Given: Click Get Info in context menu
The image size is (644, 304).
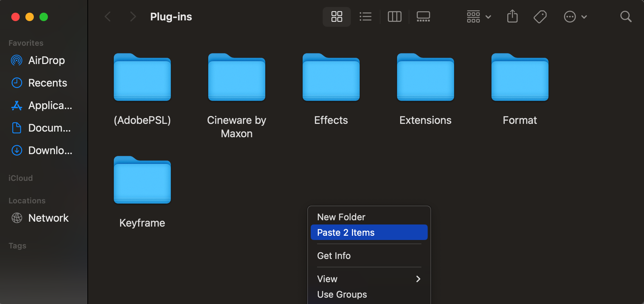Looking at the screenshot, I should tap(334, 256).
